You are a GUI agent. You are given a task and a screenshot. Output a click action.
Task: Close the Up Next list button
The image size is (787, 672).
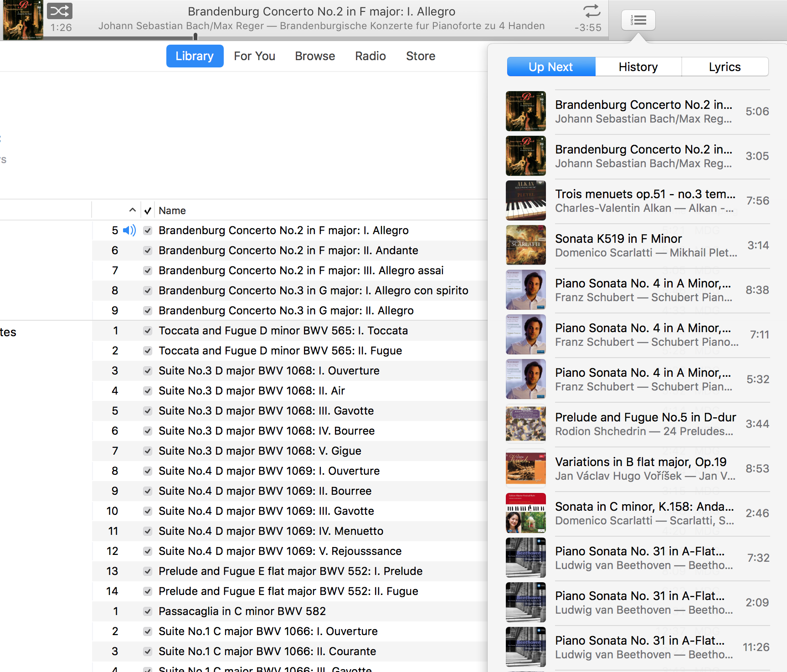point(638,20)
